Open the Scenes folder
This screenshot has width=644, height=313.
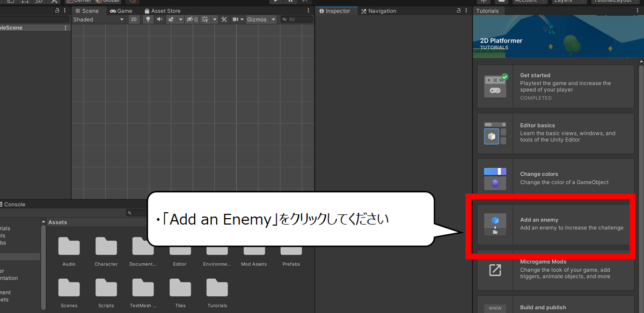[69, 293]
